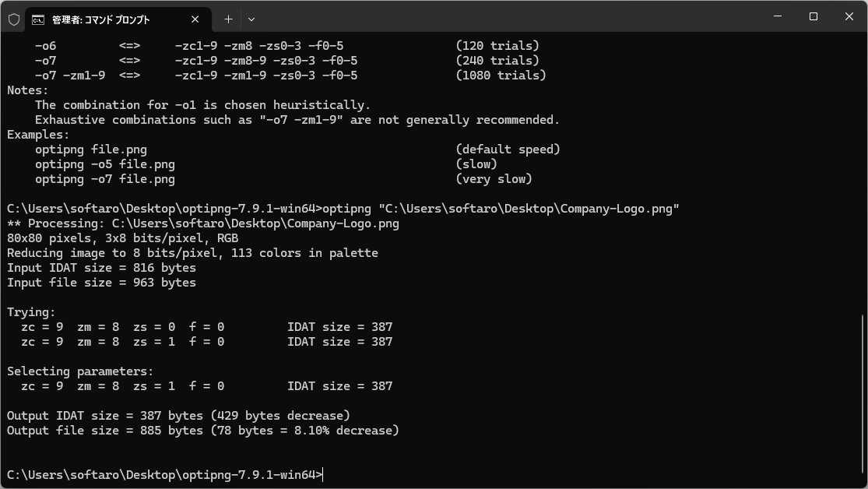Click the Command Prompt icon in tab
The width and height of the screenshot is (868, 489).
point(38,20)
